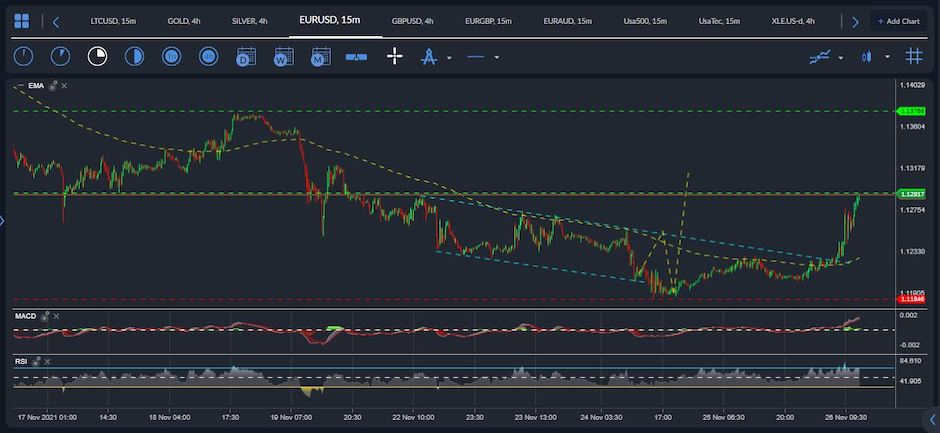Select the 15-minute timeframe clock icon
Image resolution: width=940 pixels, height=433 pixels.
[97, 57]
